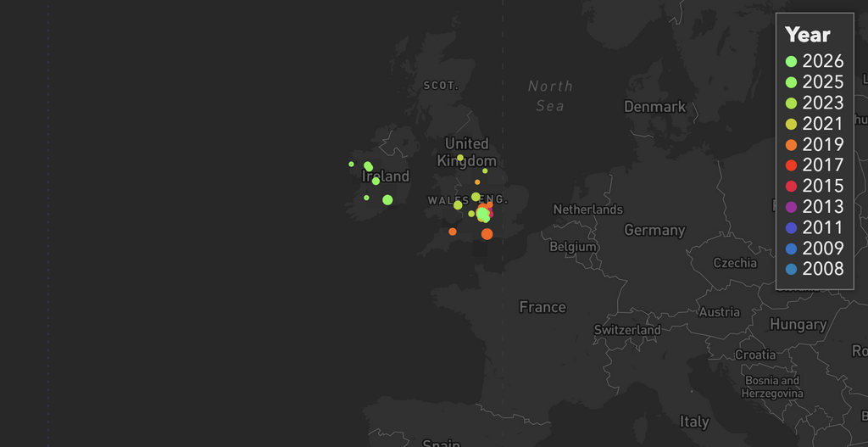Click the Germany map label
Image resolution: width=868 pixels, height=447 pixels.
[655, 230]
